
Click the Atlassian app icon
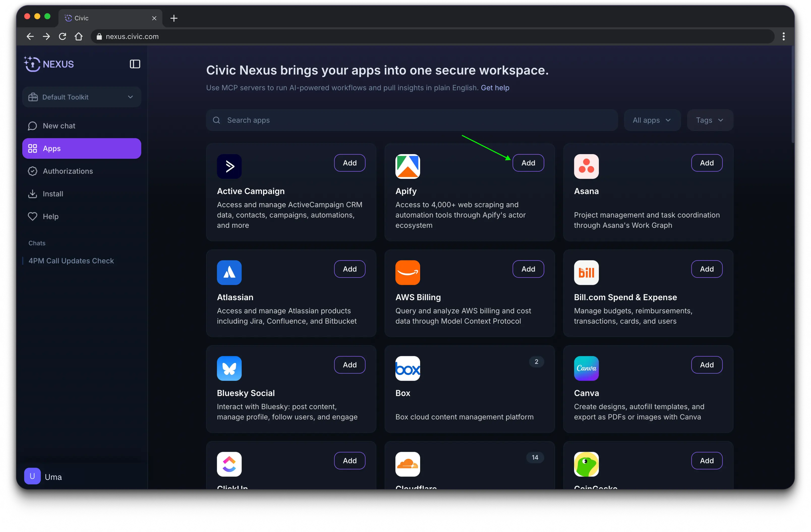[x=229, y=273]
